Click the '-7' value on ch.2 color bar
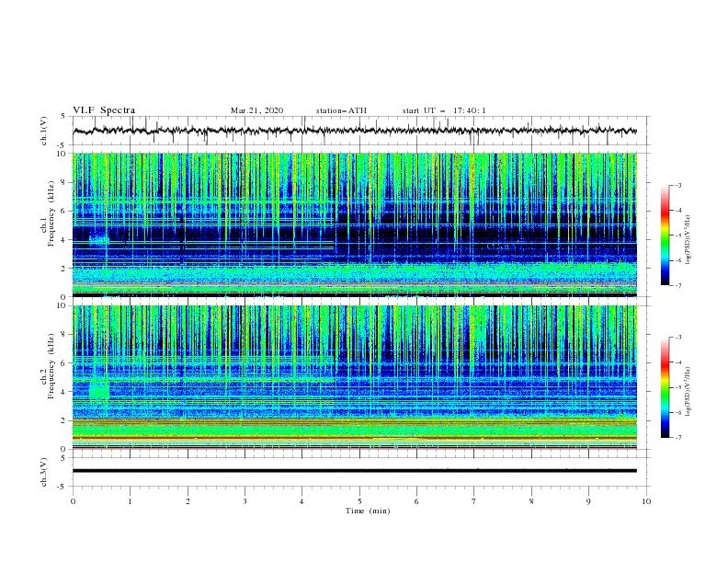 tap(677, 438)
